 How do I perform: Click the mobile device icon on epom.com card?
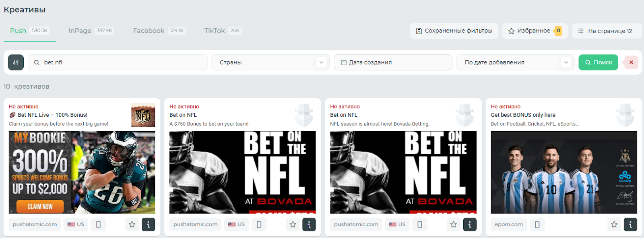coord(537,224)
